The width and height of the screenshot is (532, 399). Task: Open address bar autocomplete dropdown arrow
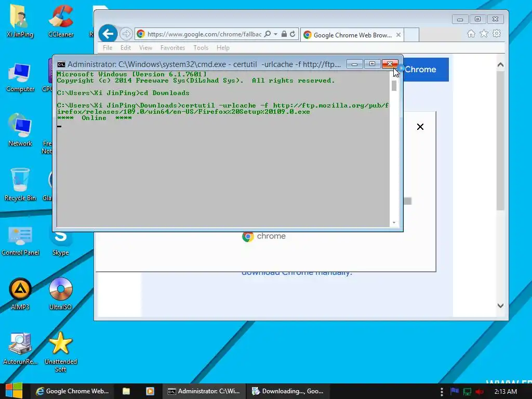coord(275,34)
